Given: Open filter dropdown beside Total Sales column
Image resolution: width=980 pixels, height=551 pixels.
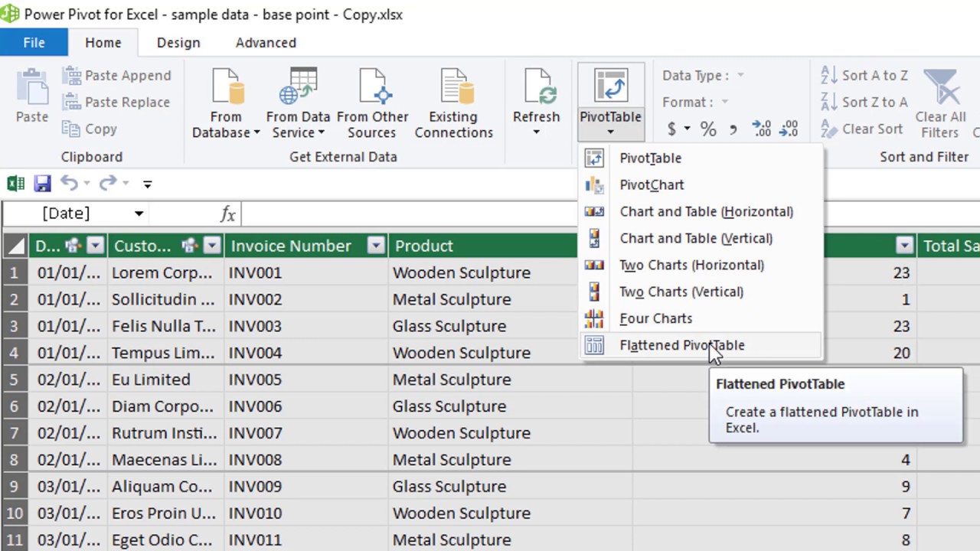Looking at the screenshot, I should point(905,246).
